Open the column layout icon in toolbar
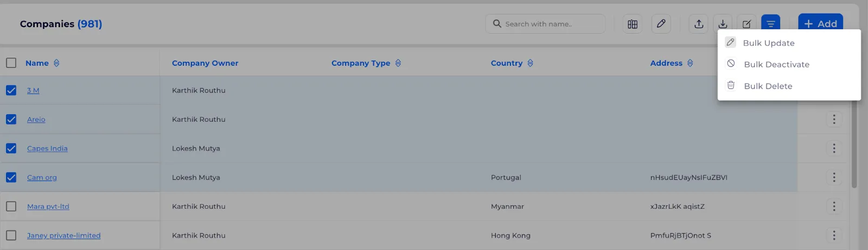The width and height of the screenshot is (868, 250). (x=633, y=24)
